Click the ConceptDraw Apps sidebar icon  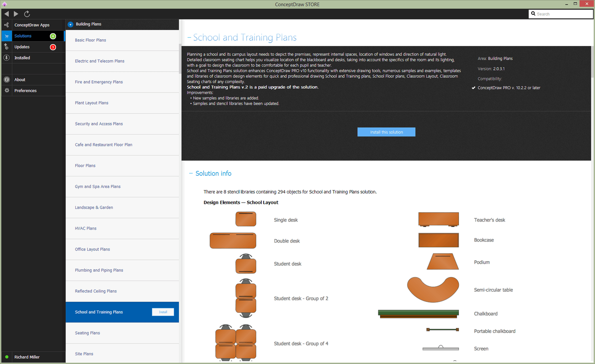coord(7,25)
